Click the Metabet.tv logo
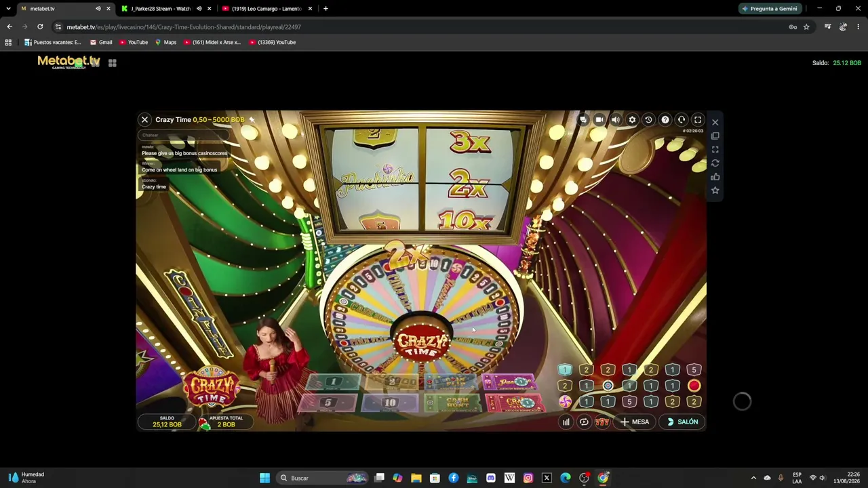Screen dimensions: 868x488 68,62
